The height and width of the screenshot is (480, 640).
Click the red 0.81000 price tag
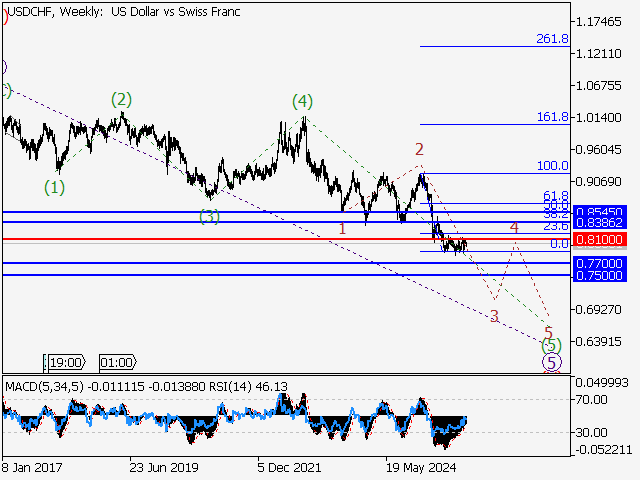(599, 240)
